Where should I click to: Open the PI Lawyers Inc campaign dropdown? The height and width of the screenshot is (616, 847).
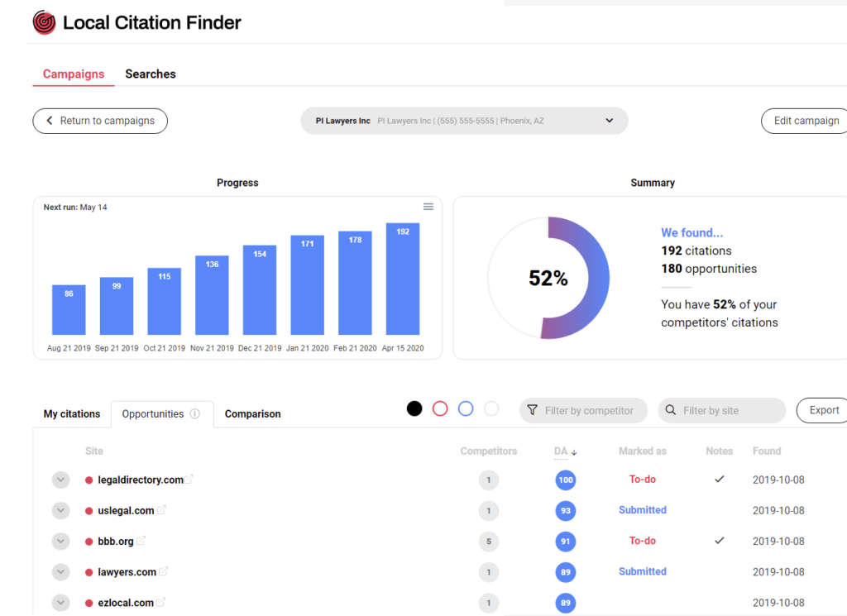pyautogui.click(x=464, y=121)
